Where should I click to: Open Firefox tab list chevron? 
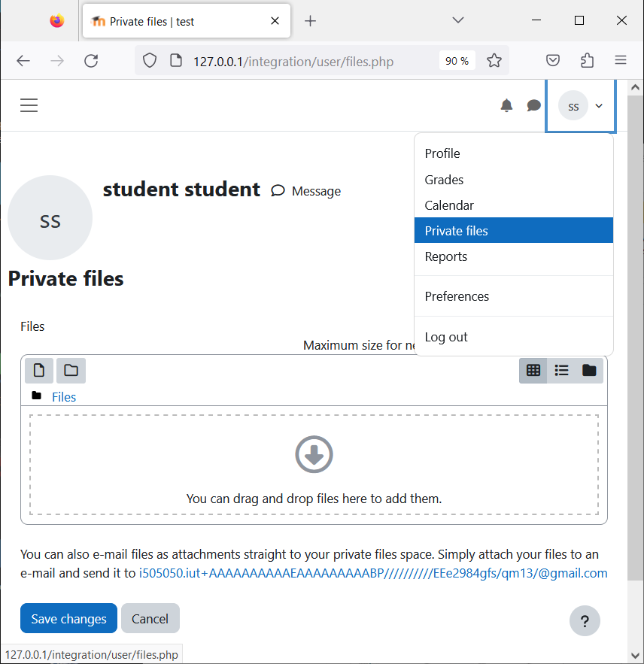(x=458, y=20)
